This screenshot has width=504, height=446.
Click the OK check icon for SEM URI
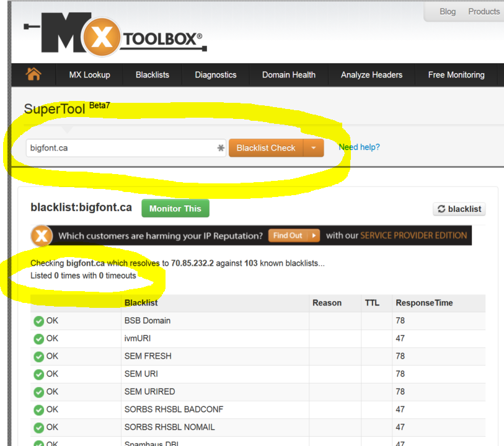click(38, 374)
